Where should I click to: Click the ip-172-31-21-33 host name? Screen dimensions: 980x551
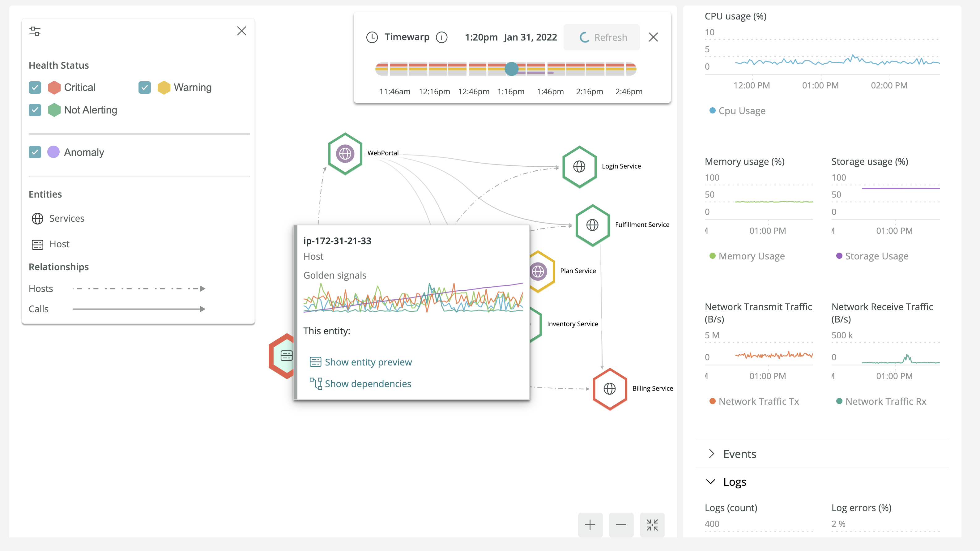pyautogui.click(x=337, y=241)
